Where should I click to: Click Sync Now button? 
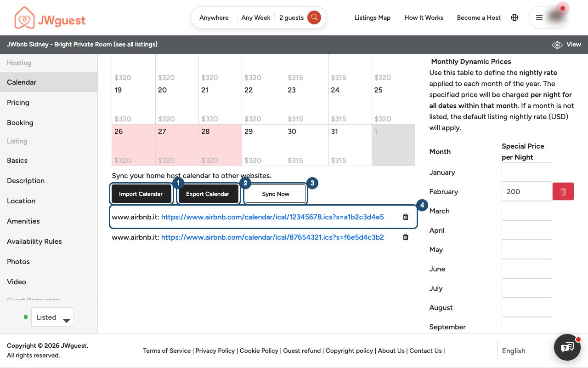click(x=276, y=194)
